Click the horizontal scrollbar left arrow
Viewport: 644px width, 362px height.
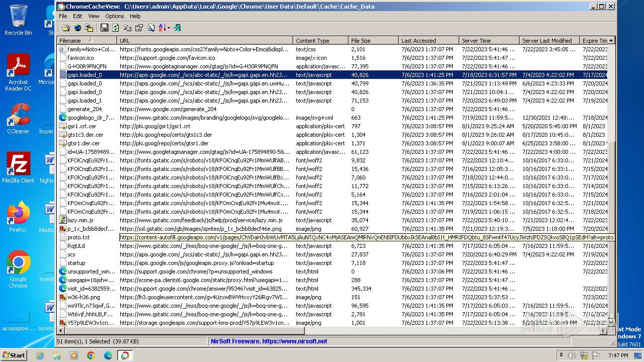pyautogui.click(x=61, y=330)
